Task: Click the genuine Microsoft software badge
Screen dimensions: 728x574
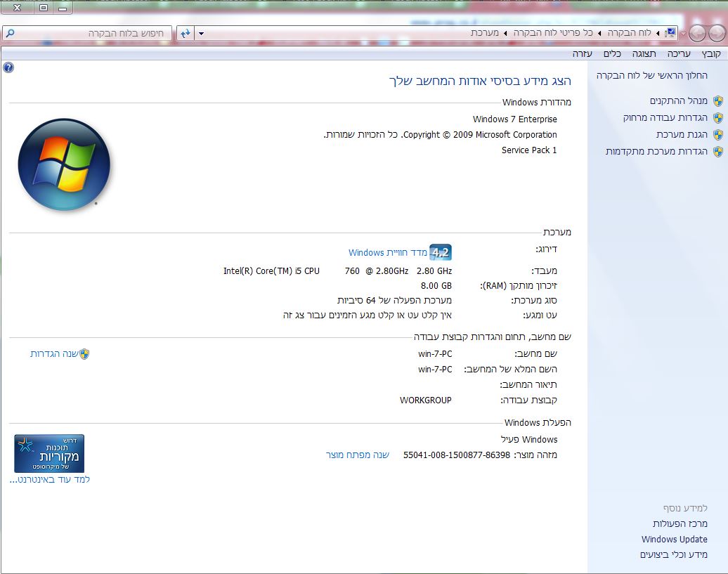Action: [x=49, y=453]
